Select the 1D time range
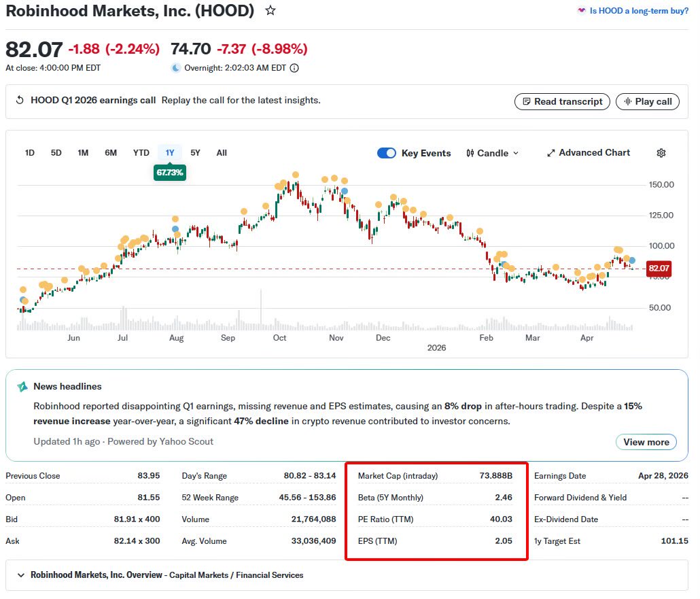The height and width of the screenshot is (599, 700). (x=29, y=153)
